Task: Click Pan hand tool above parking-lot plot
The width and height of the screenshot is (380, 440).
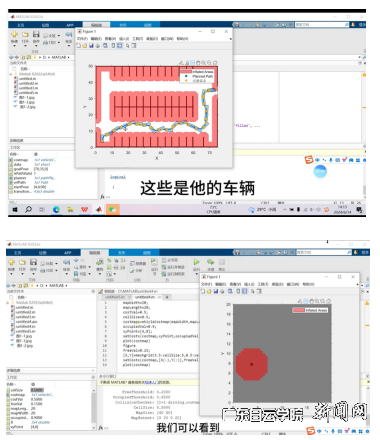Action: [x=198, y=63]
